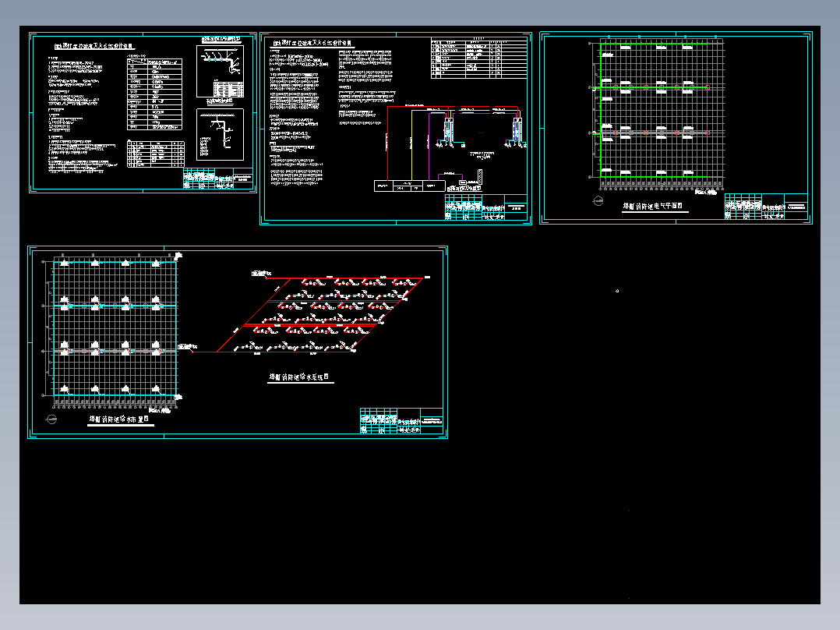Select the tall parameter table in the first notes sheet
840x630 pixels.
(x=154, y=94)
